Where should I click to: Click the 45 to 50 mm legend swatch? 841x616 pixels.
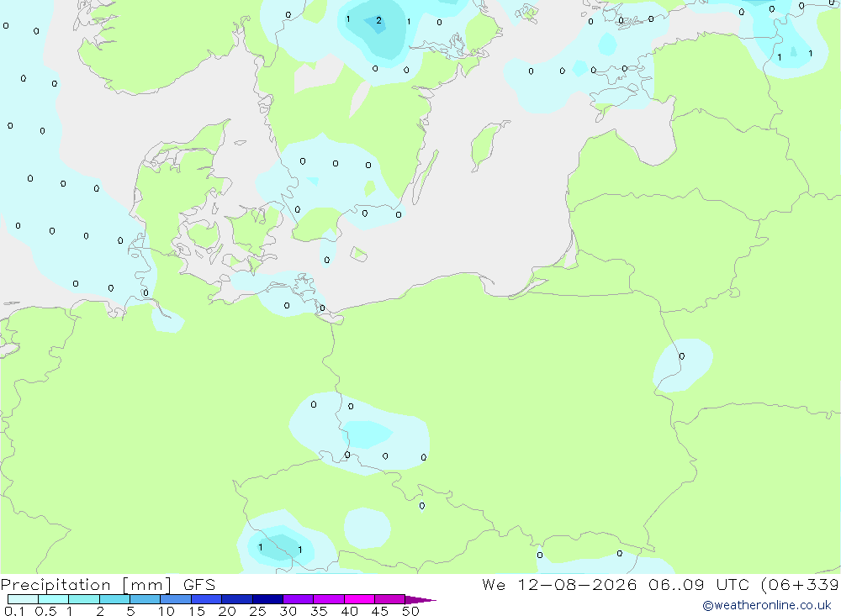[x=390, y=599]
